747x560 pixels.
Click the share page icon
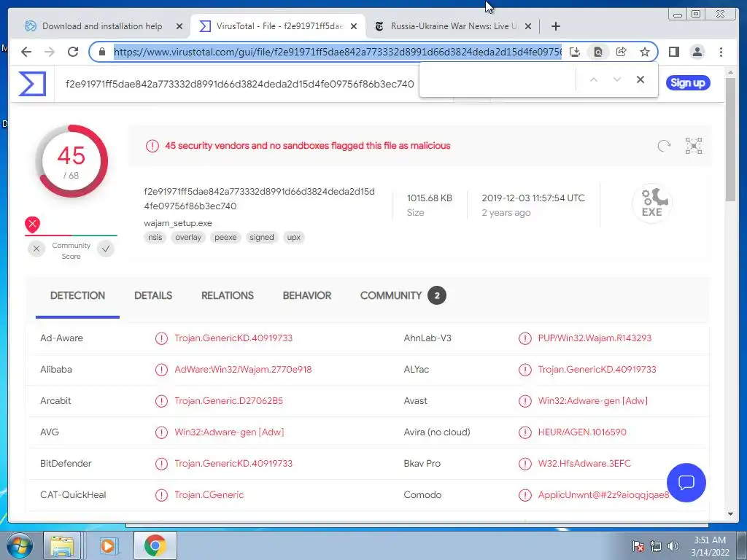(622, 52)
